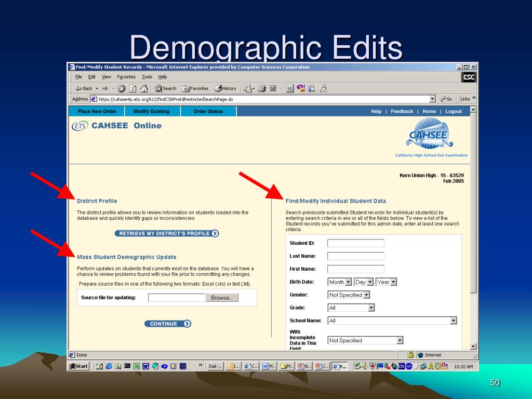Image resolution: width=532 pixels, height=399 pixels.
Task: Click the CSC logo in browser corner
Action: (469, 77)
